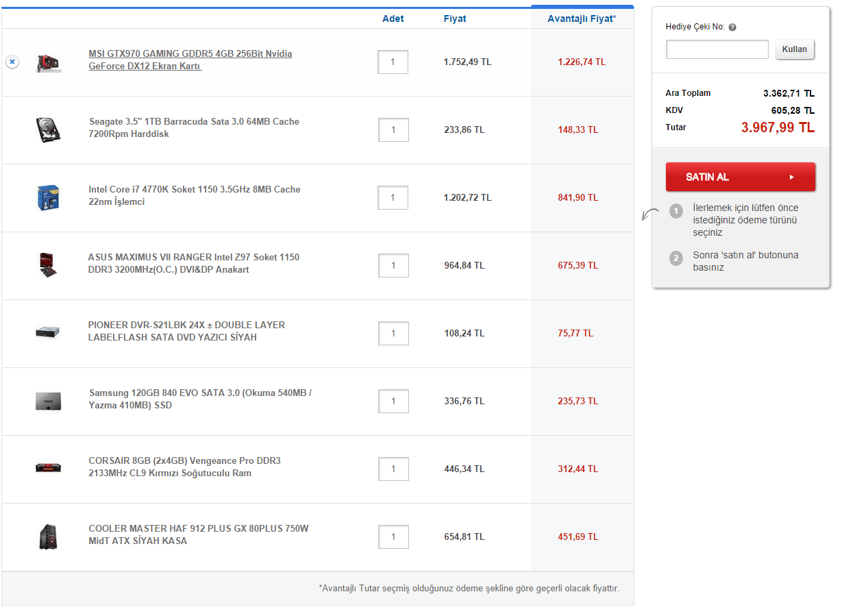Click price 446,34 TL
The width and height of the screenshot is (855, 616).
[464, 469]
